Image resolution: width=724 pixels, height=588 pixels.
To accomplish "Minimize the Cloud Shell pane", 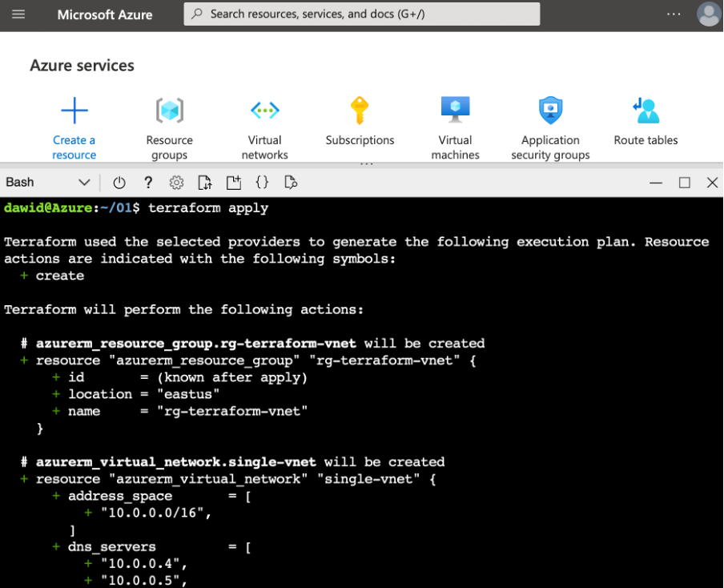I will coord(656,183).
